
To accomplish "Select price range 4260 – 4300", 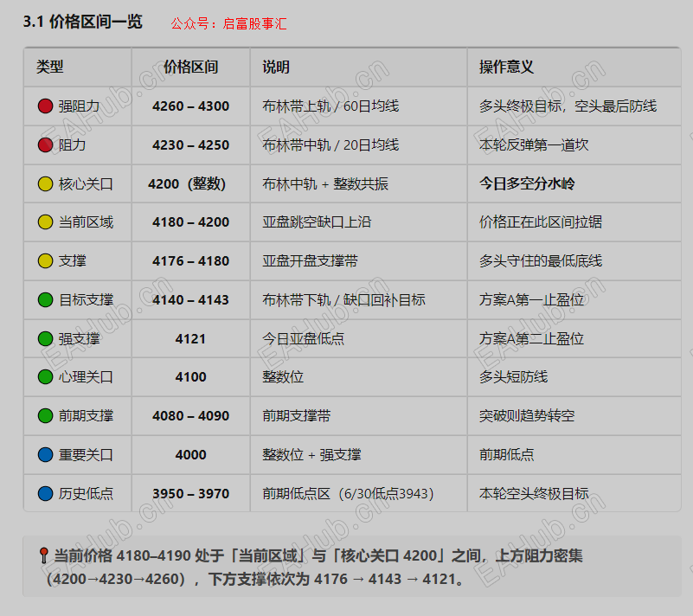I will click(190, 106).
